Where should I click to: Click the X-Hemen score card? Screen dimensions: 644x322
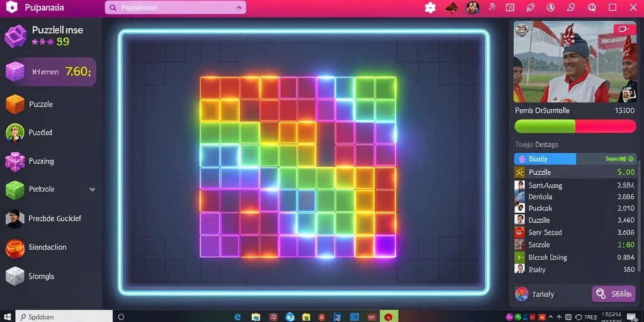pos(50,72)
